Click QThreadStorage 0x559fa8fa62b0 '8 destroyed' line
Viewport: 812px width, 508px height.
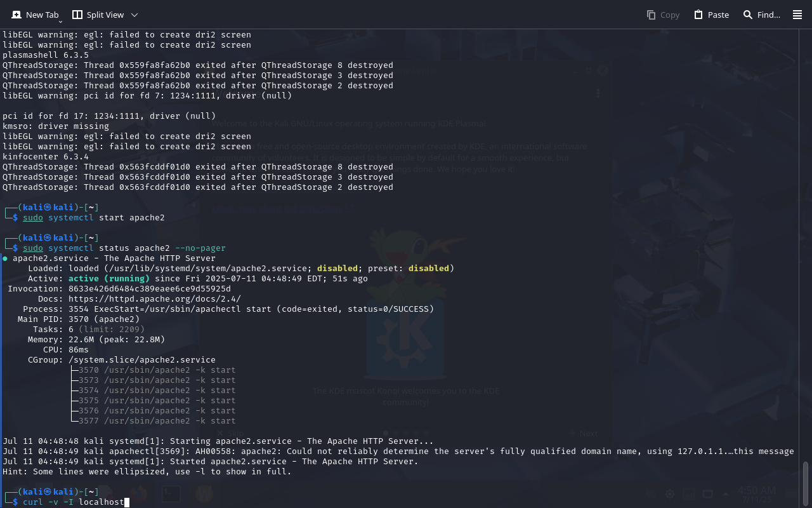[198, 65]
